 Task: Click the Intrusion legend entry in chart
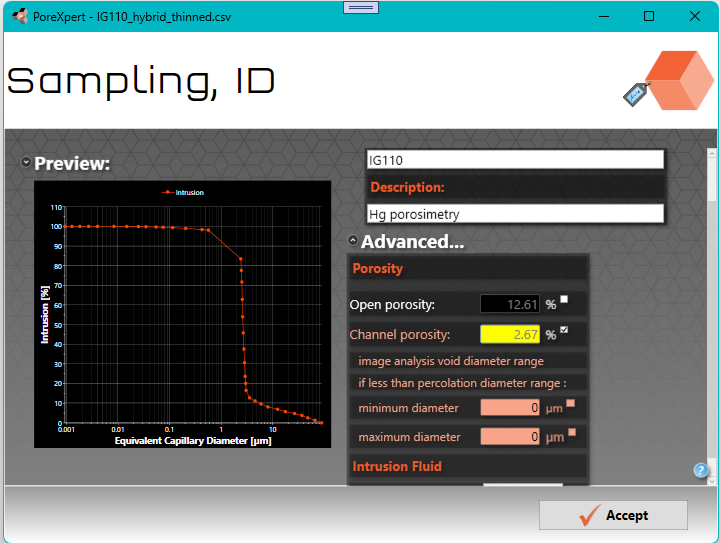coord(183,192)
